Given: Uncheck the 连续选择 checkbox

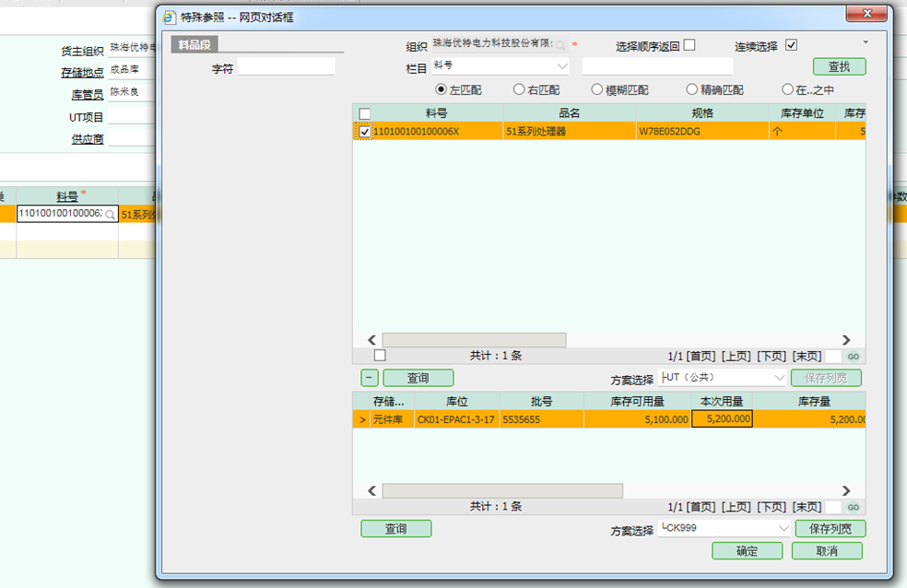Looking at the screenshot, I should pos(791,45).
